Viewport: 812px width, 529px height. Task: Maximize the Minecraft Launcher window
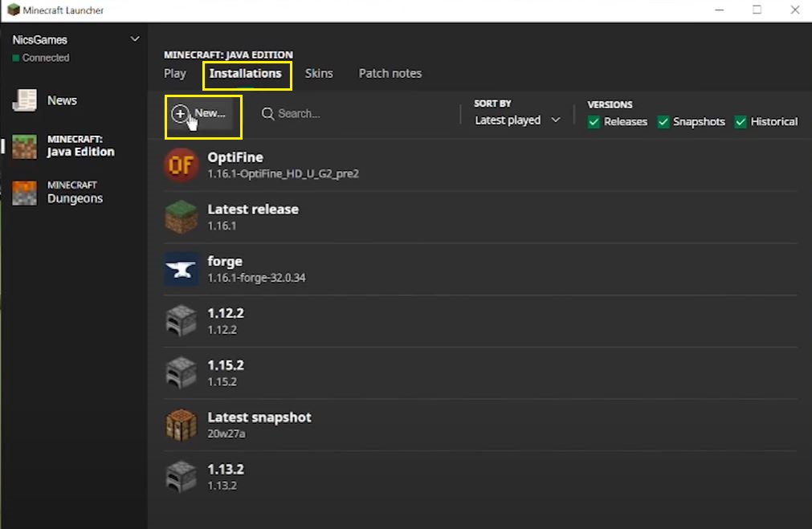tap(757, 10)
